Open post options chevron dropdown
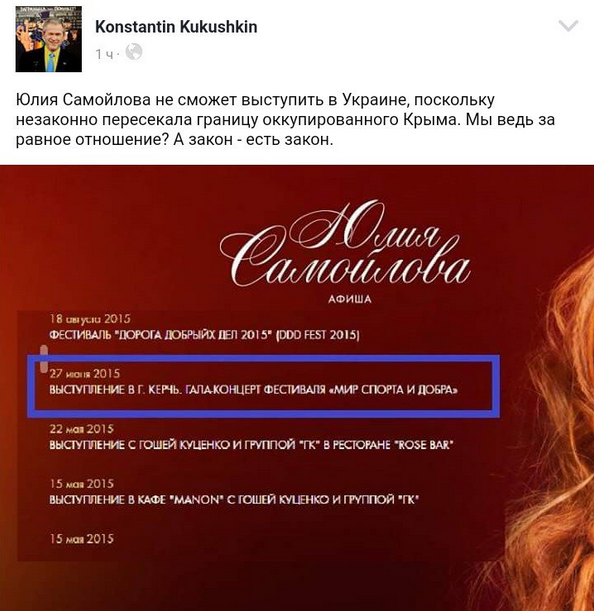This screenshot has height=611, width=594. pos(568,26)
